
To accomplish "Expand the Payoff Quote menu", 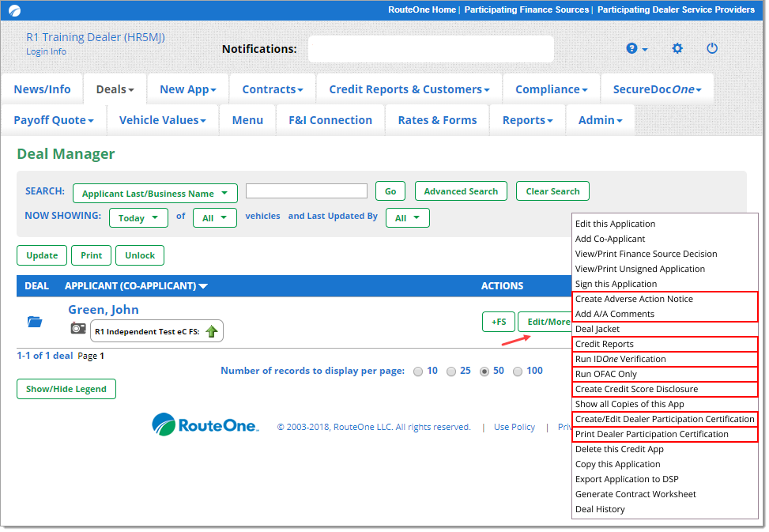I will click(54, 120).
